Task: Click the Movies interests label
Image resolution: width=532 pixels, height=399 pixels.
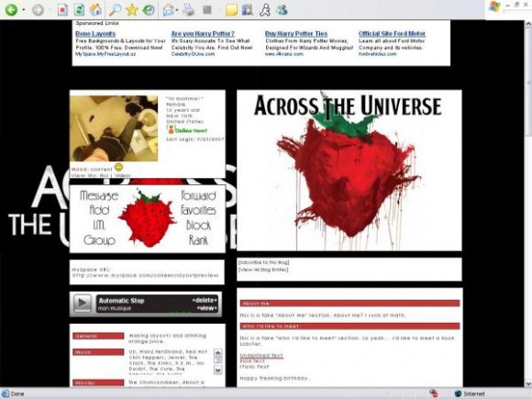Action: point(98,382)
